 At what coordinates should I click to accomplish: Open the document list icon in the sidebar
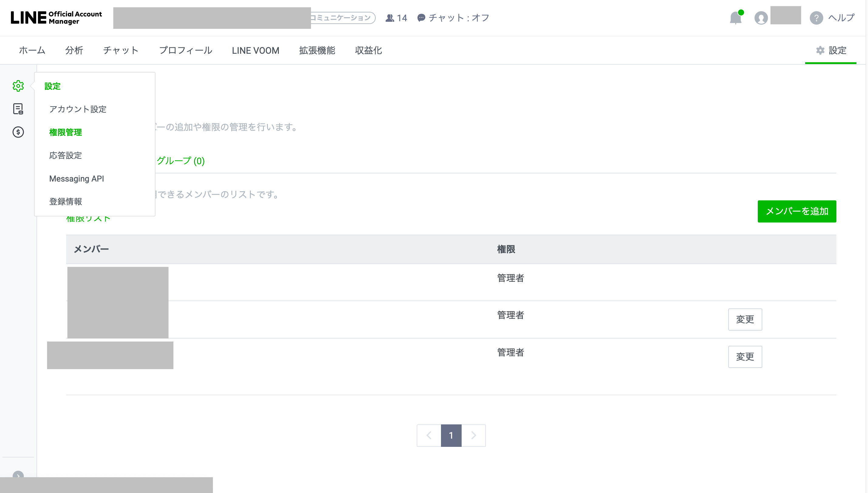point(18,109)
